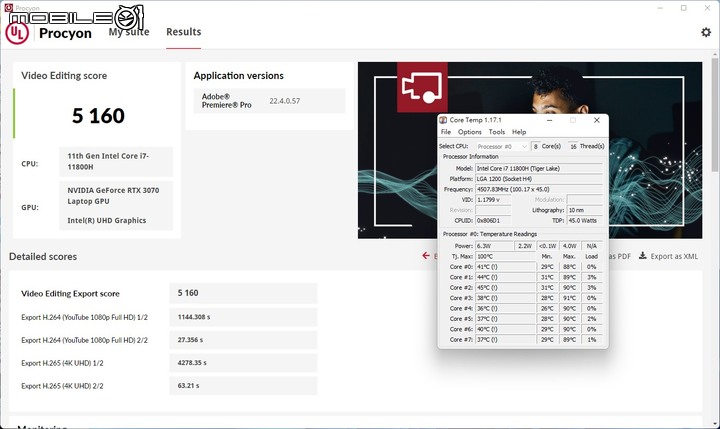Open Core Temp Options menu
The width and height of the screenshot is (720, 429).
point(470,132)
